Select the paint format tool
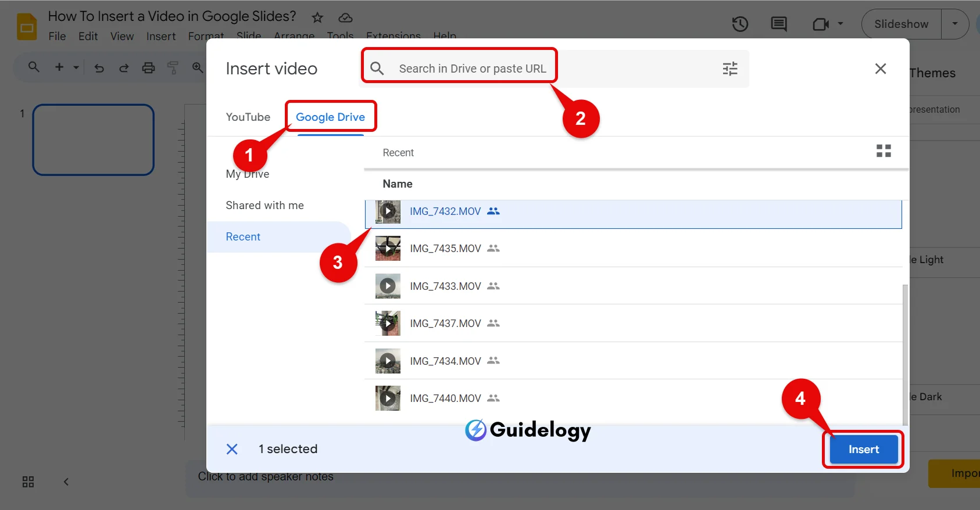This screenshot has height=510, width=980. coord(173,68)
